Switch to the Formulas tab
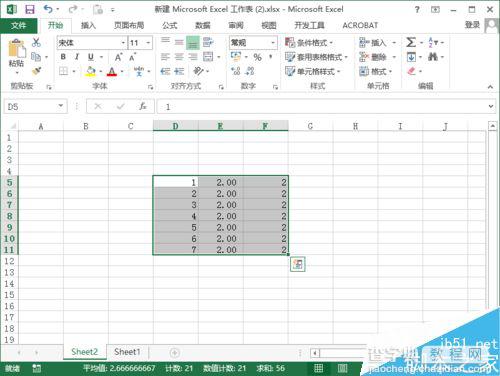Image resolution: width=500 pixels, height=376 pixels. tap(170, 25)
